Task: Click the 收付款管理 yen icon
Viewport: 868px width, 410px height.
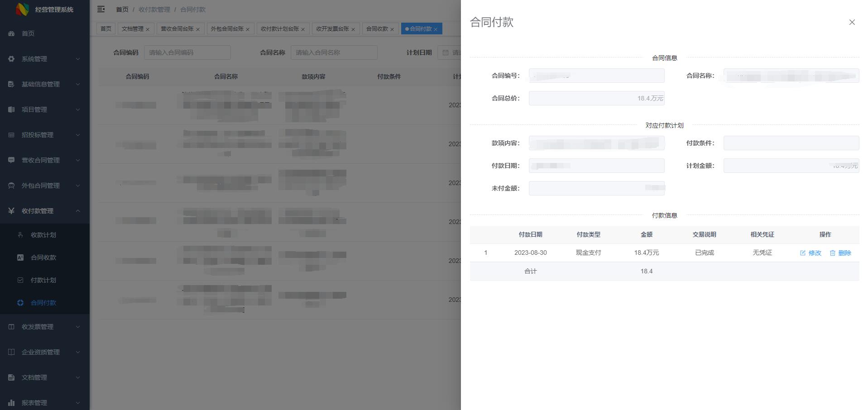Action: 11,211
